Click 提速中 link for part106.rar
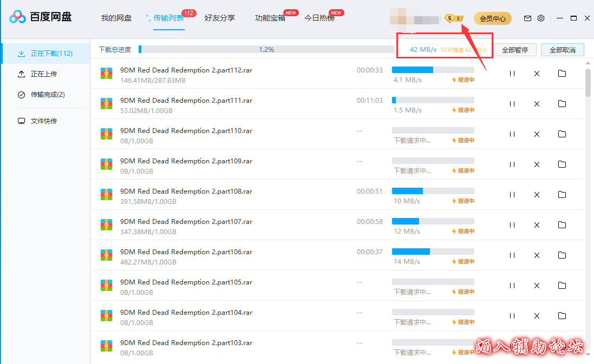The image size is (594, 364). [x=463, y=261]
